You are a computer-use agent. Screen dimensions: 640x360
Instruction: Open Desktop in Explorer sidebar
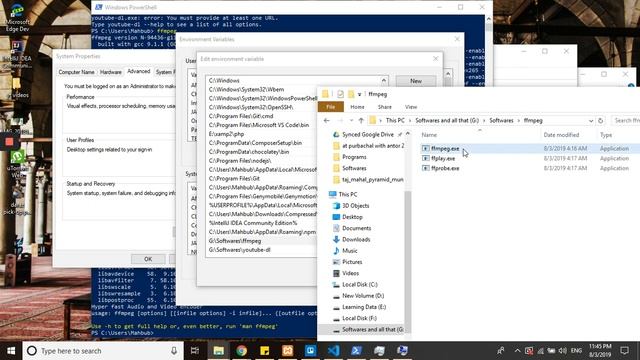pyautogui.click(x=352, y=217)
